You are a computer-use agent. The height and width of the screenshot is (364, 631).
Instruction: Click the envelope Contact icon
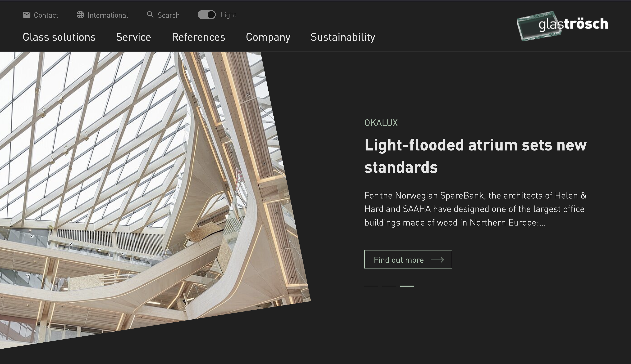click(26, 15)
